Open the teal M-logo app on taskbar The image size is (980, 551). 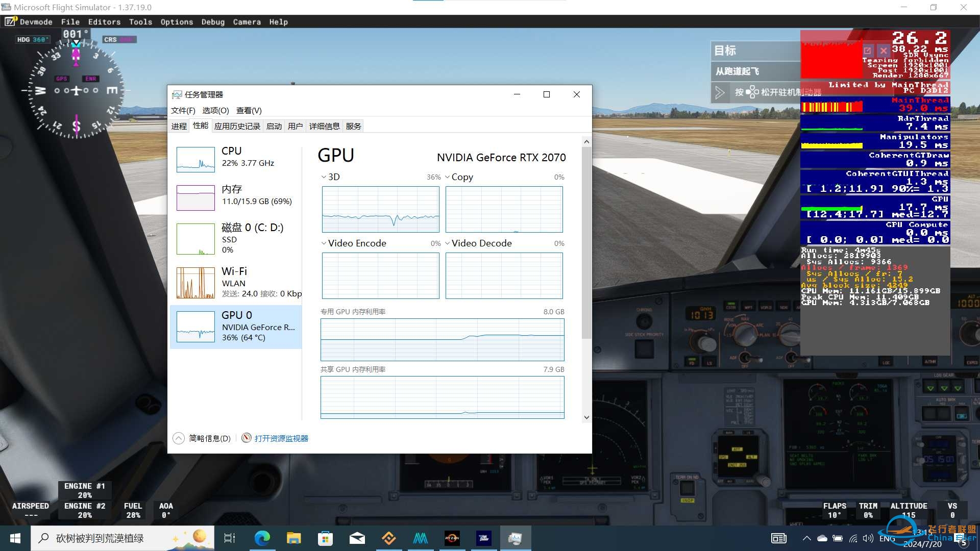click(x=421, y=538)
